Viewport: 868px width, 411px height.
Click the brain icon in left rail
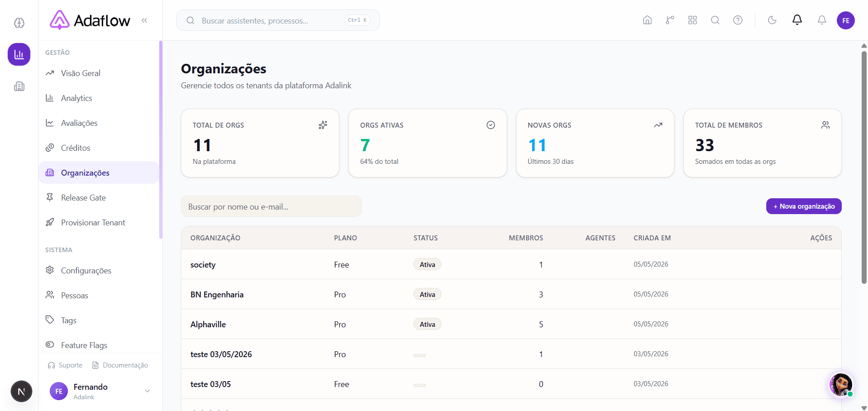(x=19, y=23)
